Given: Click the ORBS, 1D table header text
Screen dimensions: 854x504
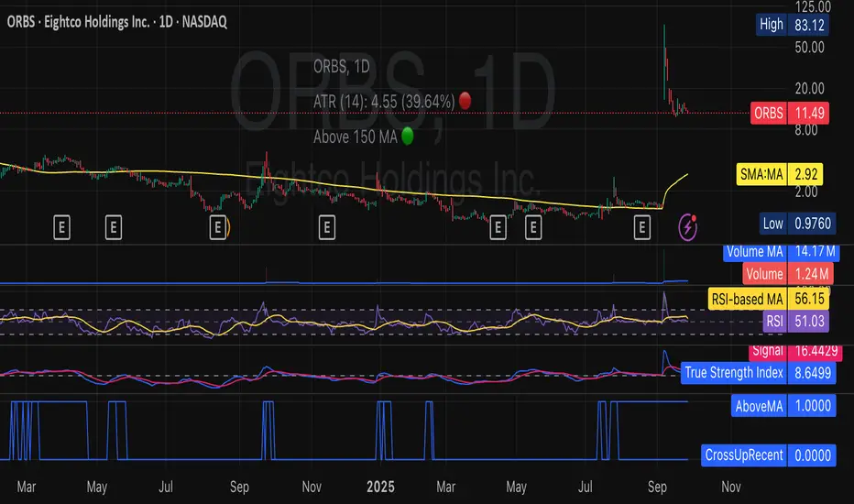Looking at the screenshot, I should (x=342, y=67).
